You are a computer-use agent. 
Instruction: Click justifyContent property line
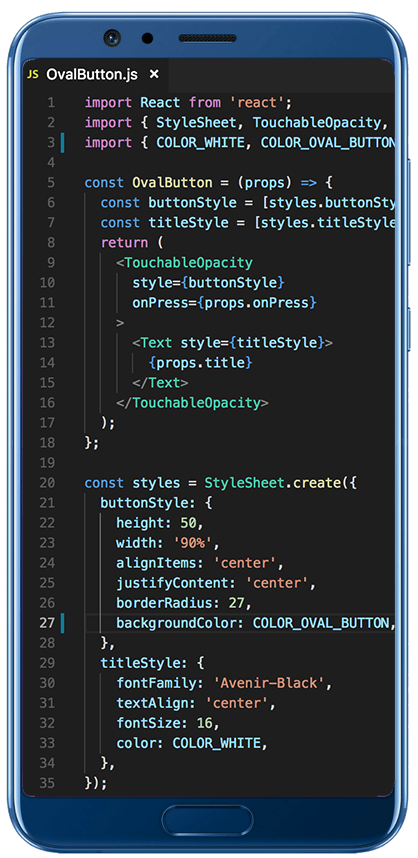pyautogui.click(x=216, y=583)
